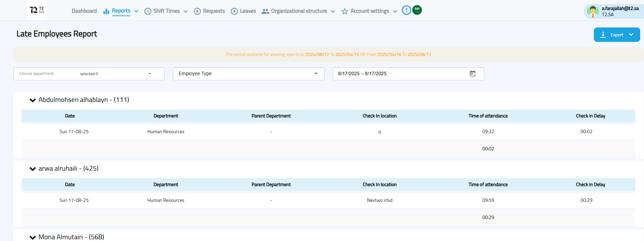Click the 00:29 delay in Check in Delay column
This screenshot has height=241, width=644.
(586, 200)
